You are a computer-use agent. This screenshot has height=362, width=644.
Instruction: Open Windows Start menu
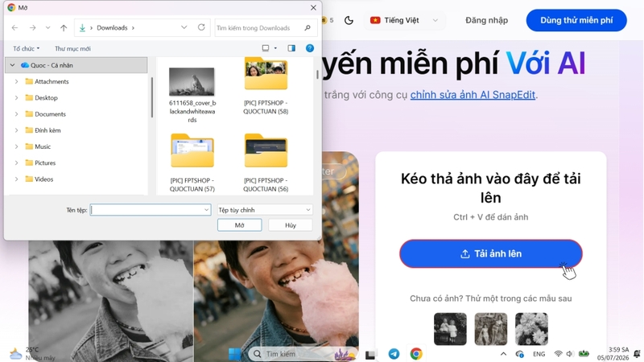point(234,354)
